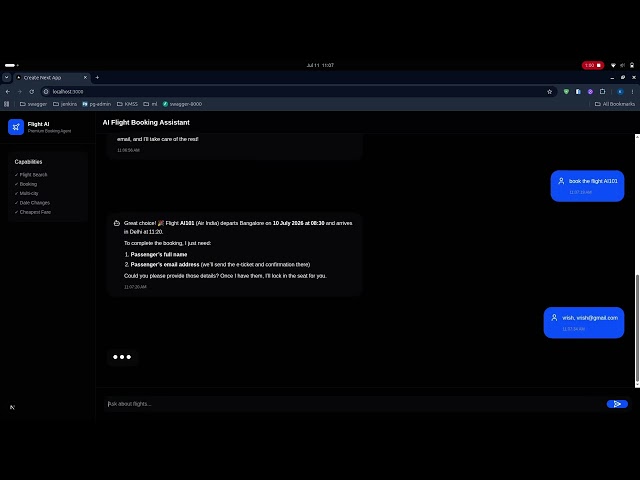This screenshot has height=480, width=640.
Task: Click the AI Flight Booking Assistant title
Action: coord(146,122)
